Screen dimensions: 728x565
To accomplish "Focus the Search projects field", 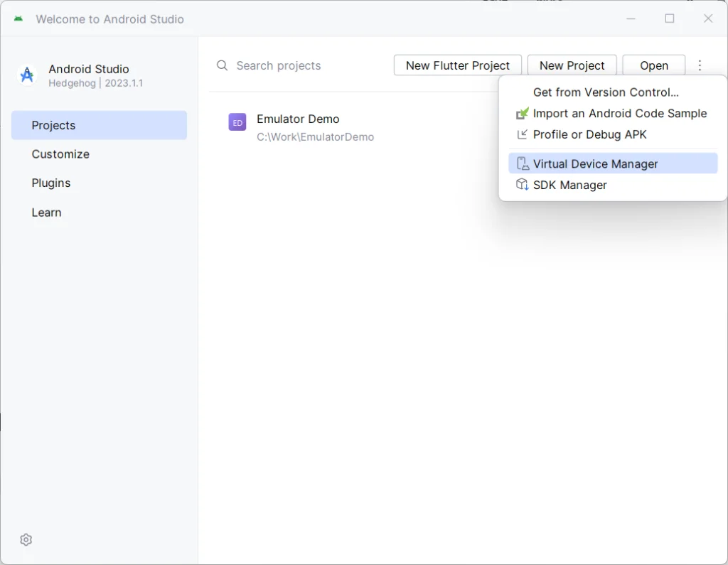I will point(301,65).
